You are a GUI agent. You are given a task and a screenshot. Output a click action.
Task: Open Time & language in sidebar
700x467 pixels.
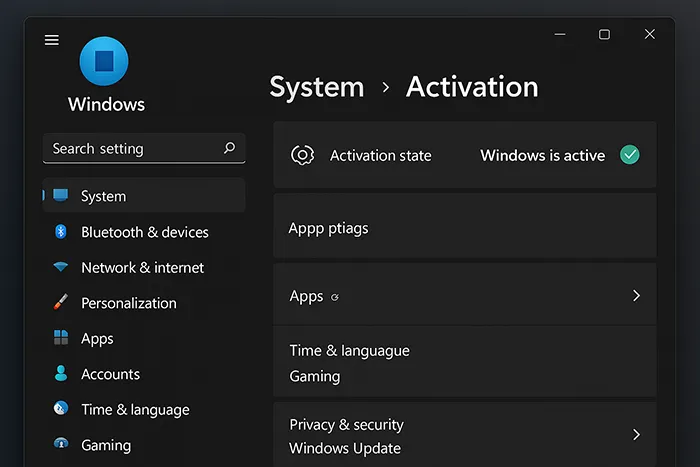[x=135, y=410]
